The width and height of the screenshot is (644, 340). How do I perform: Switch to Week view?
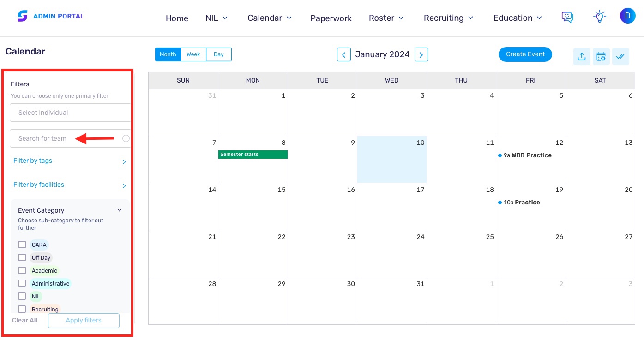(193, 54)
